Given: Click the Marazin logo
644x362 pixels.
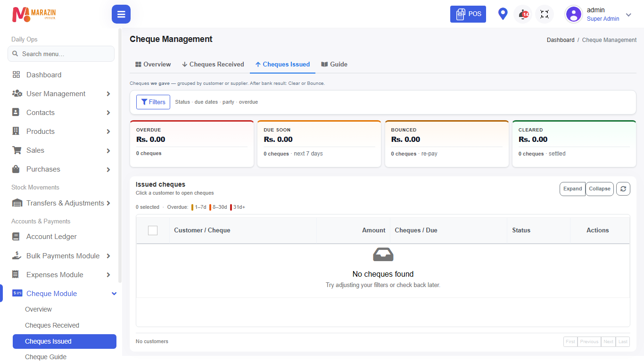Looking at the screenshot, I should pyautogui.click(x=34, y=14).
